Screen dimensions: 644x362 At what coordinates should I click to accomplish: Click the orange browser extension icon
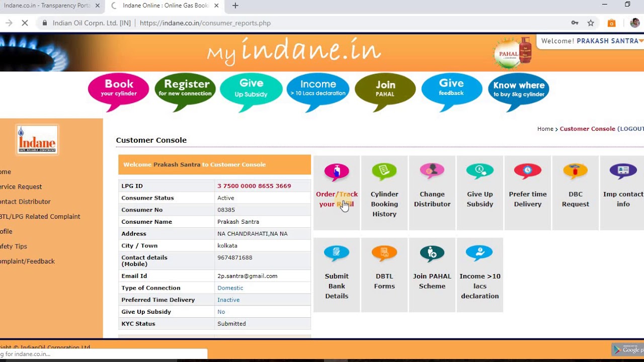point(611,23)
